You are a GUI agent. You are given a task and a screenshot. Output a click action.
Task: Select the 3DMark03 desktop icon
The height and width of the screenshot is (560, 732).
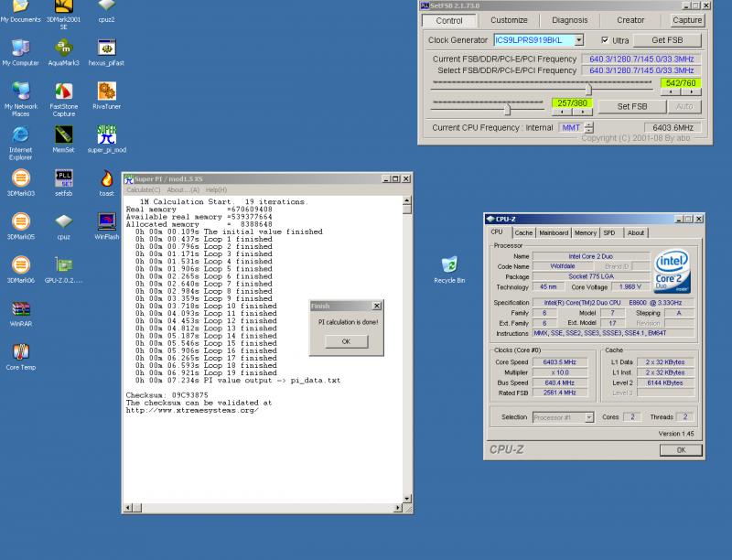pos(20,182)
